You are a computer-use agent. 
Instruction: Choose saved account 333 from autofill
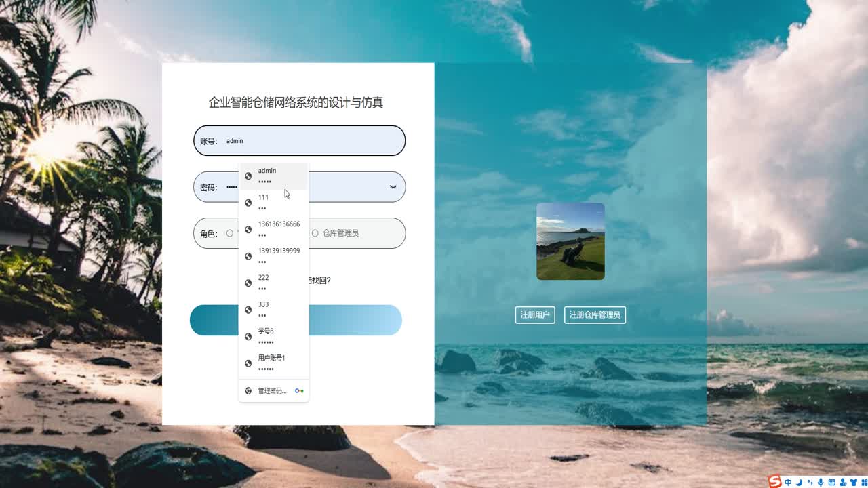[274, 310]
